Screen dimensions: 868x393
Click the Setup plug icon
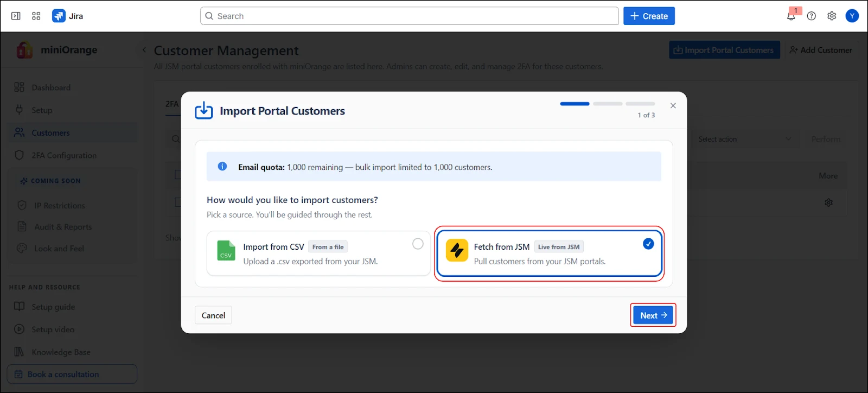click(20, 110)
